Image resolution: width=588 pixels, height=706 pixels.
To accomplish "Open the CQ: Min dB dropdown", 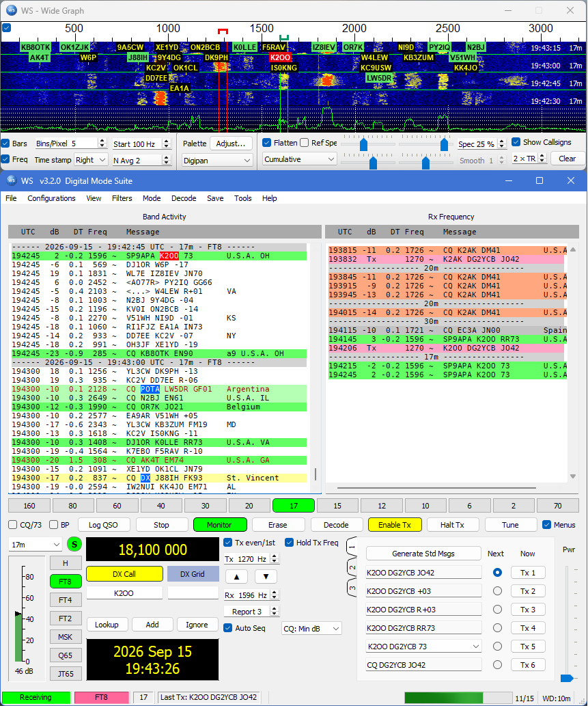I will click(312, 629).
